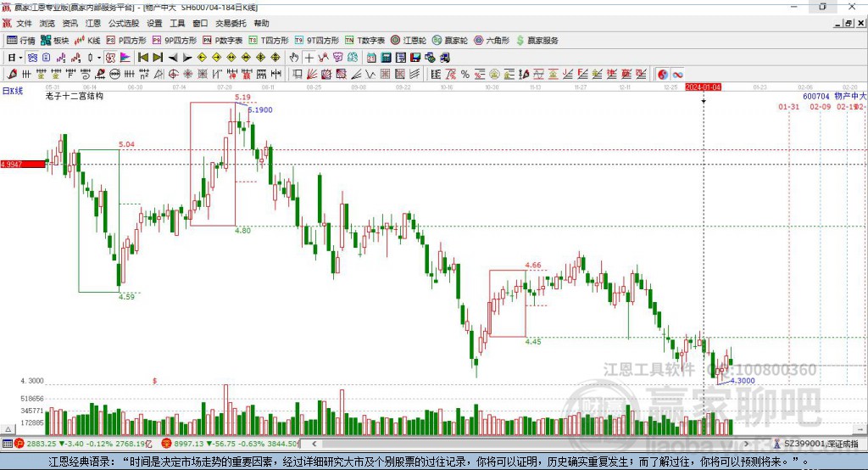Open the 行情 quotes view

coord(21,41)
